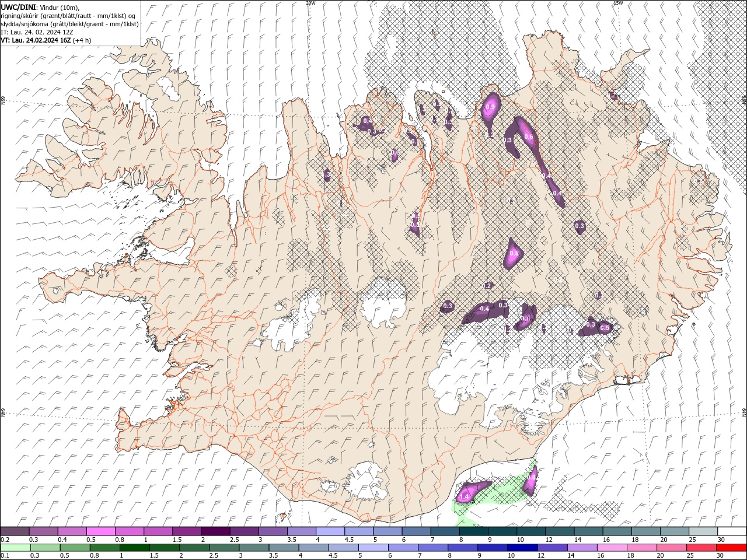Click the 'slydda/snjókoma' legend description line

pos(69,23)
